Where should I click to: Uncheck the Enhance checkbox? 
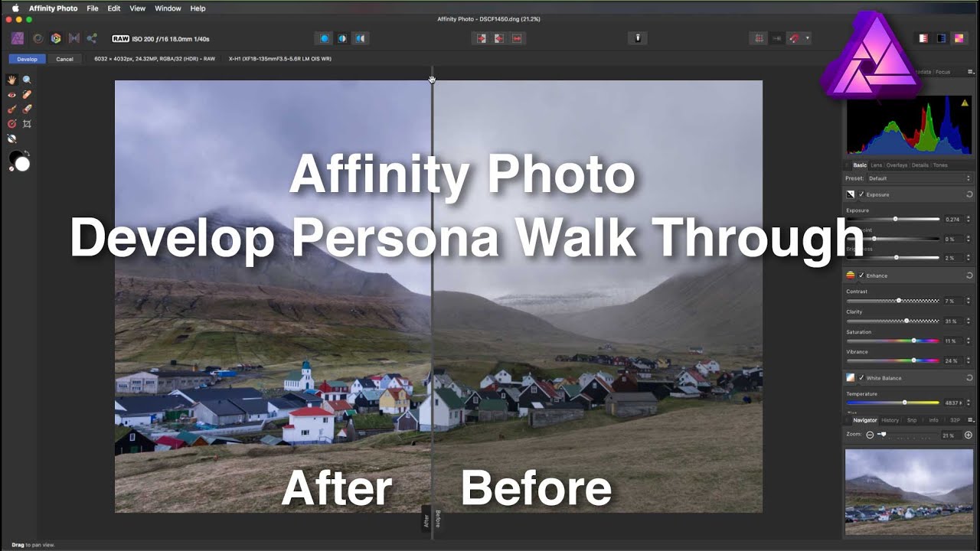click(x=861, y=275)
